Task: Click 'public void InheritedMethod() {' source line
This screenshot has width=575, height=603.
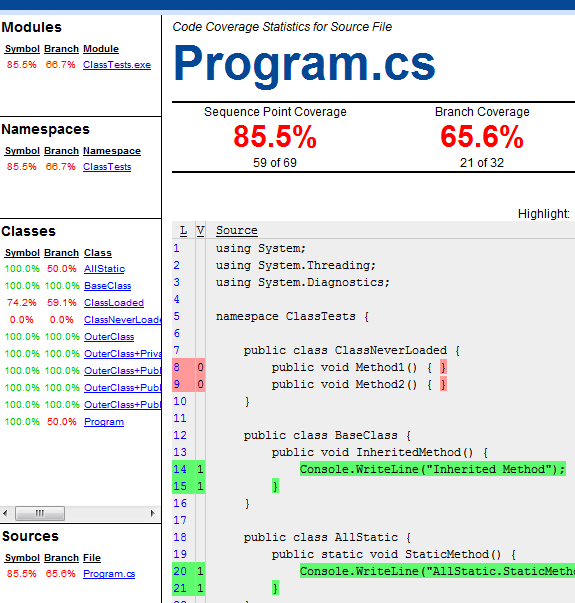Action: [x=380, y=452]
